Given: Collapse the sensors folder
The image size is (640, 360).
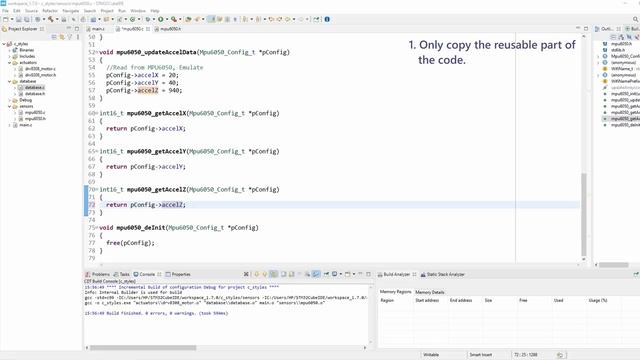Looking at the screenshot, I should tap(10, 106).
